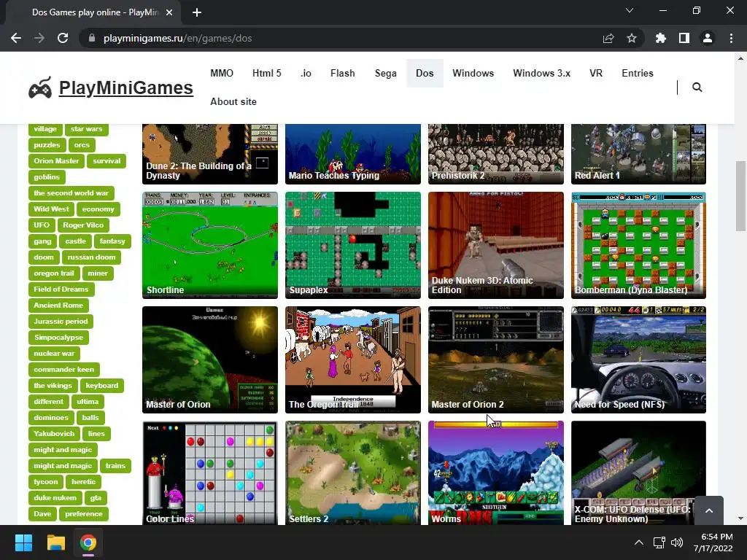Open Windows Start menu
Screen dimensions: 747x560
[x=24, y=542]
